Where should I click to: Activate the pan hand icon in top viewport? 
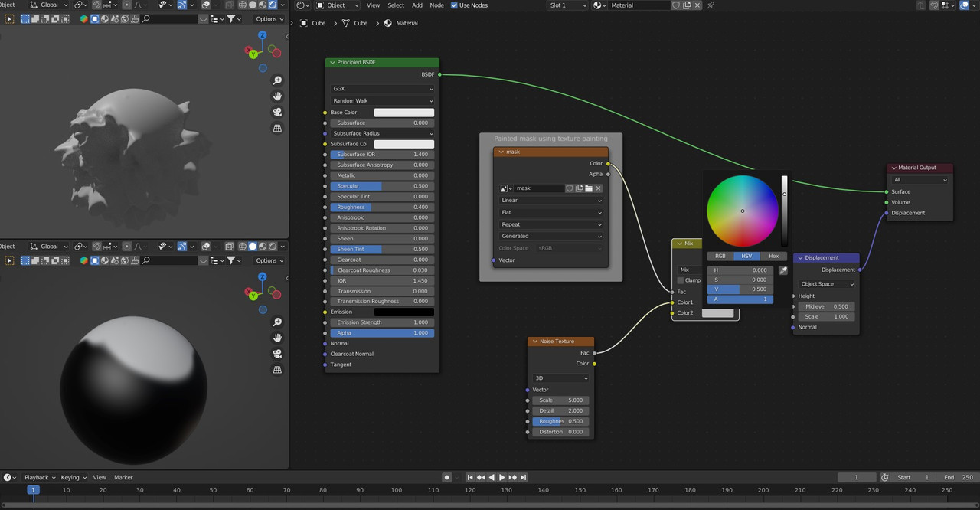pyautogui.click(x=277, y=96)
